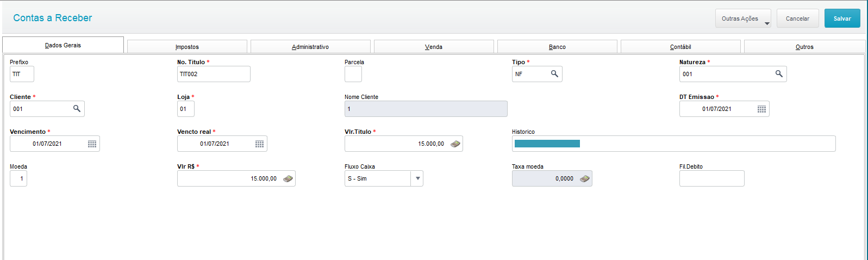
Task: Expand the Fluxo Caixa dropdown arrow
Action: point(417,178)
